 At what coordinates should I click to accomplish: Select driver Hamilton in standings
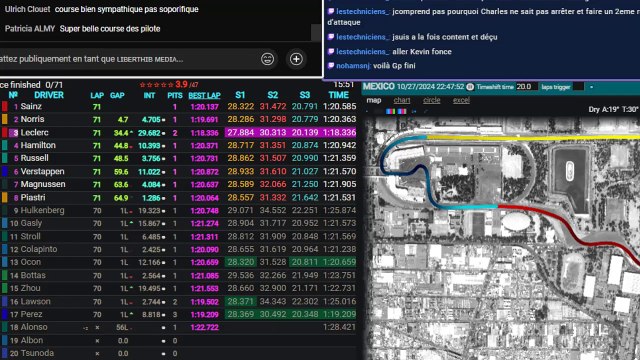(x=38, y=145)
